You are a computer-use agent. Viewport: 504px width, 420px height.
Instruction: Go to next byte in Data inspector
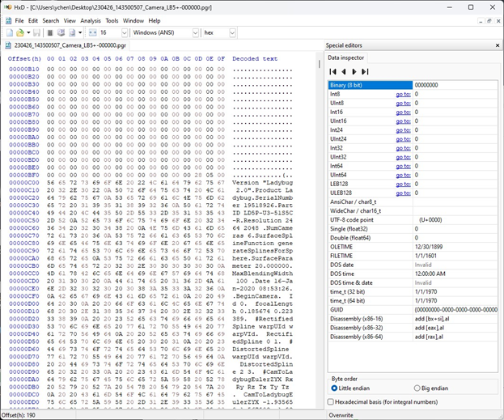tap(354, 72)
